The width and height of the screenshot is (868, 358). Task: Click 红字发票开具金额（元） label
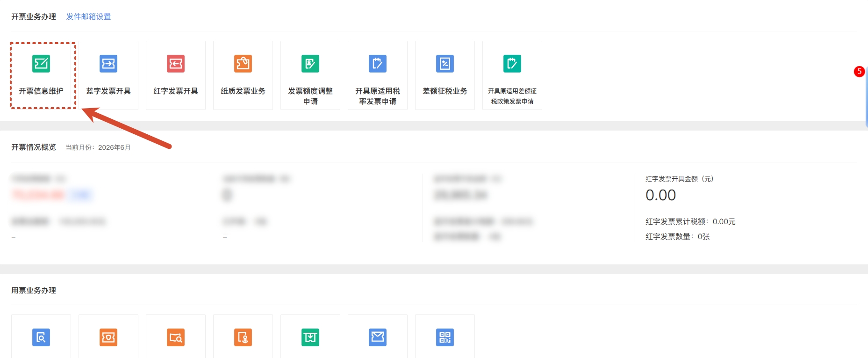(680, 179)
